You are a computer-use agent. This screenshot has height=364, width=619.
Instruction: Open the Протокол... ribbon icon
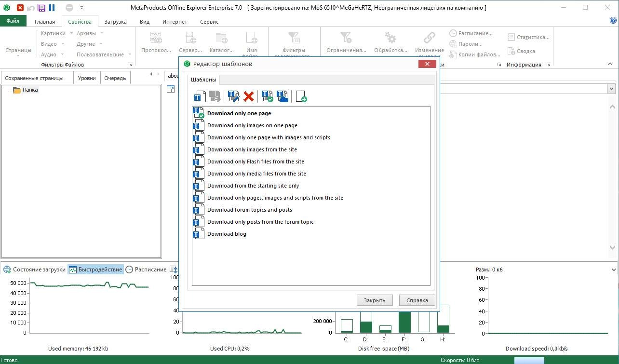click(156, 42)
